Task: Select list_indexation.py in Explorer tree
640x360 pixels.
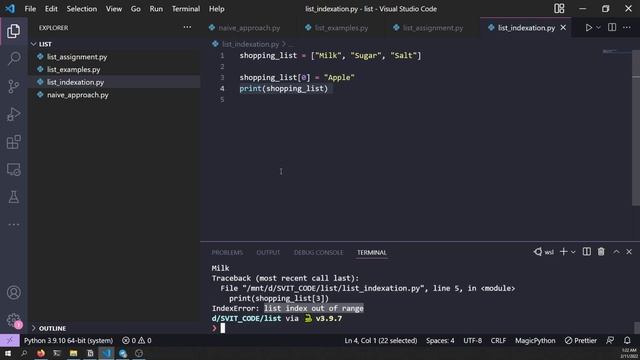Action: 114,82
